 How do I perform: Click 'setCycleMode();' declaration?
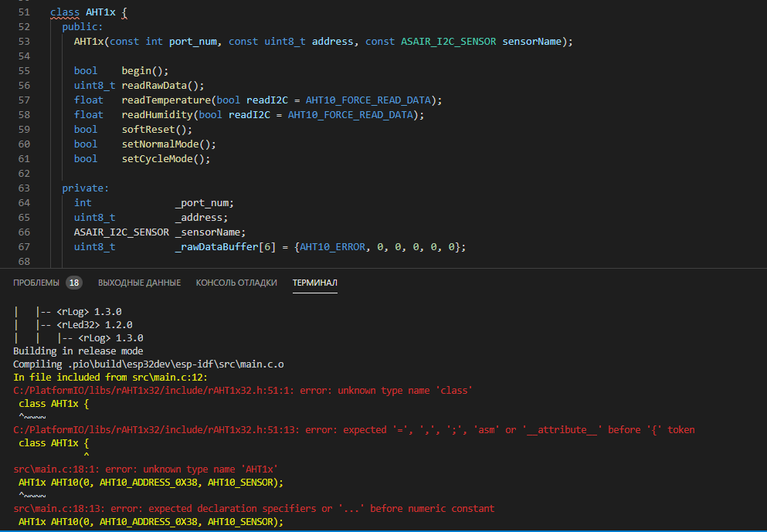click(x=166, y=159)
